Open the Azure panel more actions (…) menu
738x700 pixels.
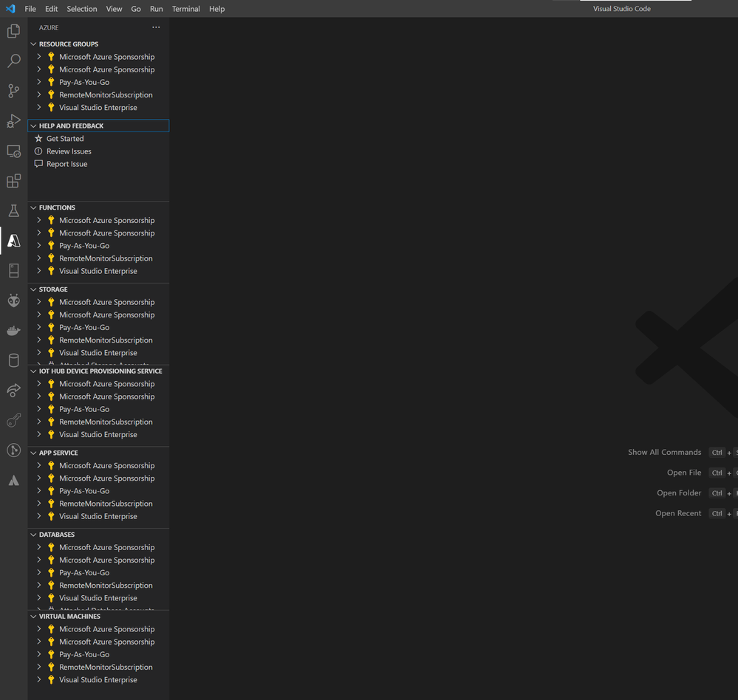pos(156,27)
